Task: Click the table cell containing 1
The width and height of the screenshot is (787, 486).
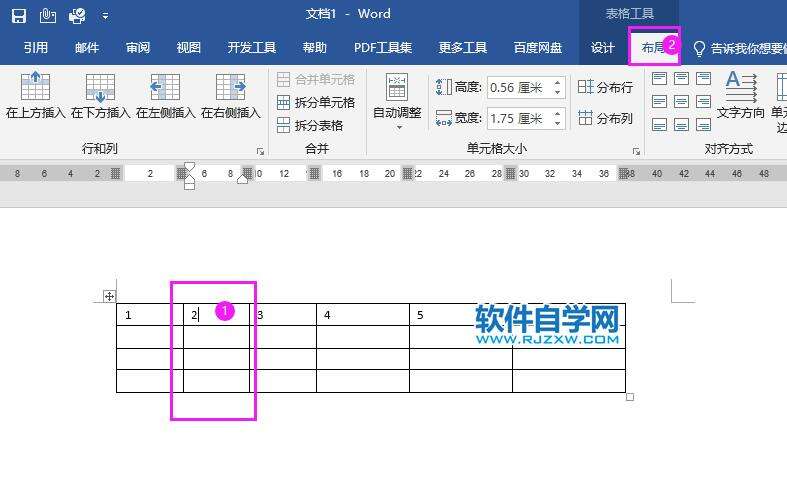Action: click(150, 315)
